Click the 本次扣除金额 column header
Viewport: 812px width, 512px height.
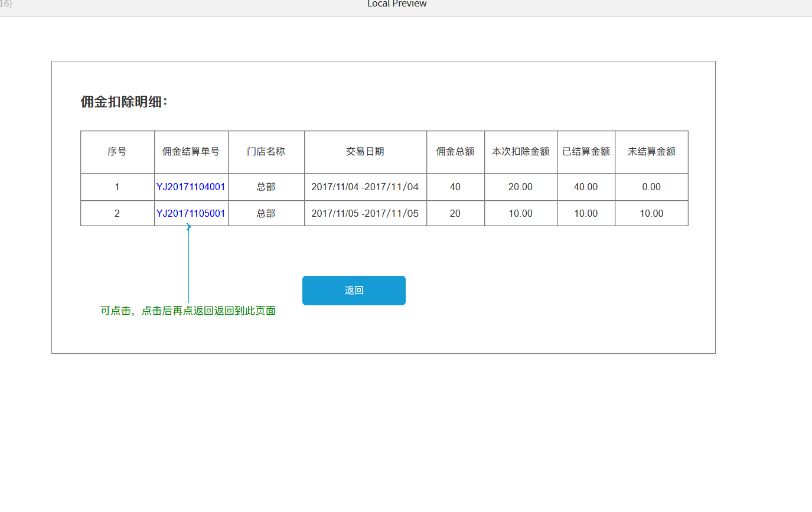coord(521,151)
